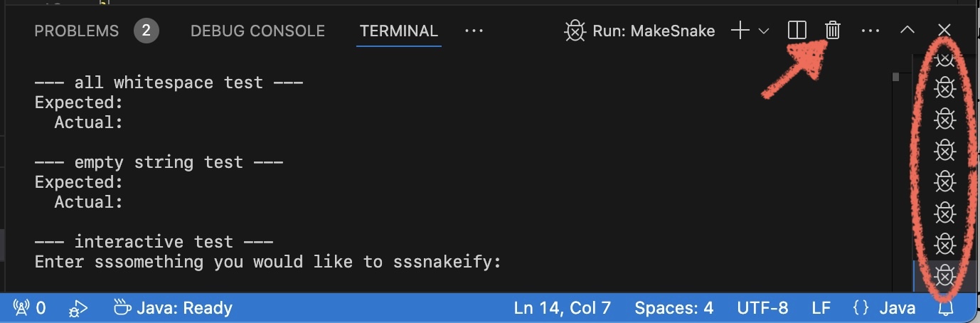980x323 pixels.
Task: Maximize panel size with the up chevron
Action: (907, 31)
